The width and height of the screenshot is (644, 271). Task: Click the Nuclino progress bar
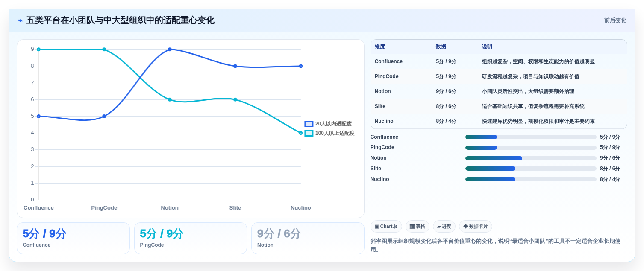pyautogui.click(x=531, y=179)
